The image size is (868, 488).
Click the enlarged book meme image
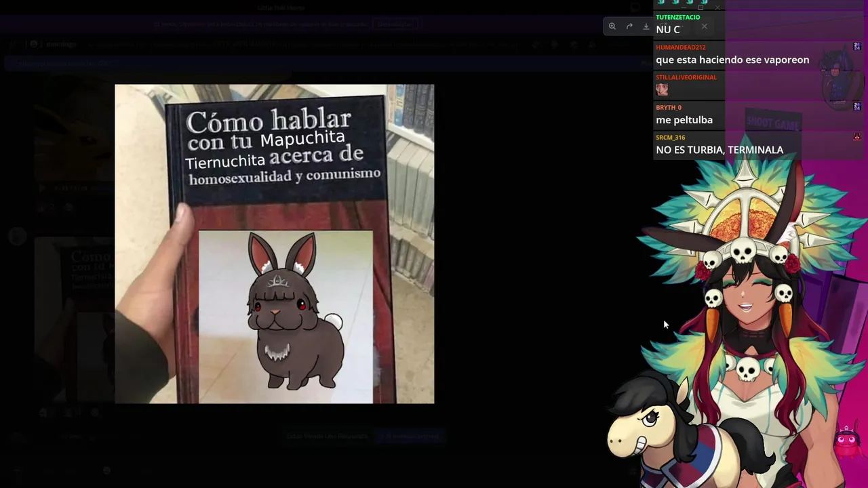275,244
